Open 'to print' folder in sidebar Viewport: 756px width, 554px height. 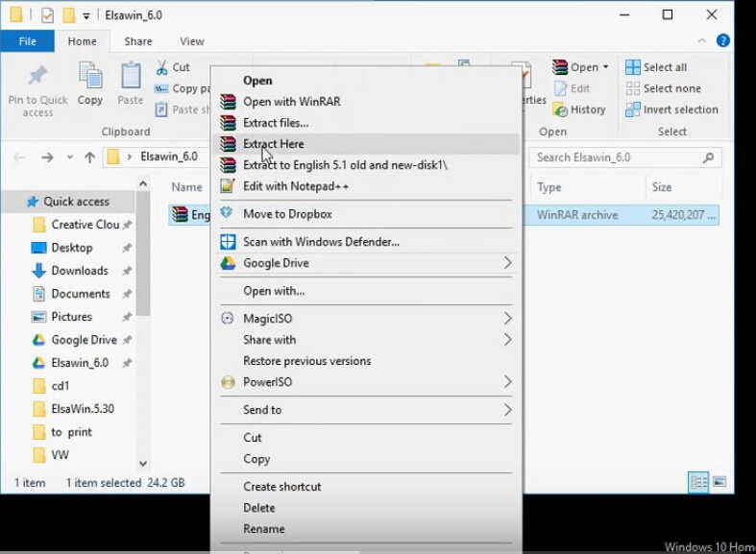[x=71, y=432]
